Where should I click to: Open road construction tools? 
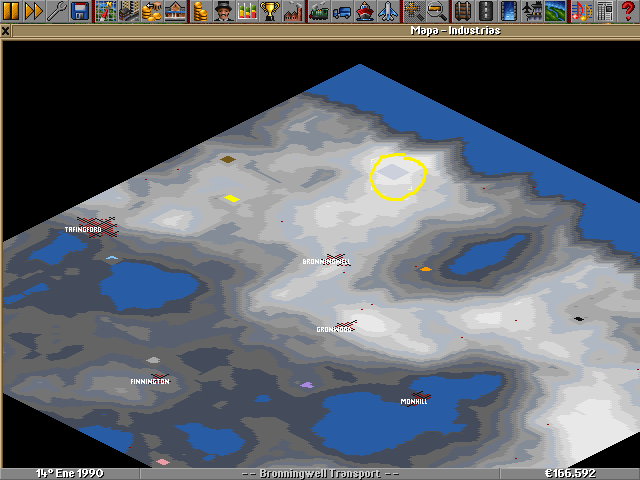coord(486,11)
